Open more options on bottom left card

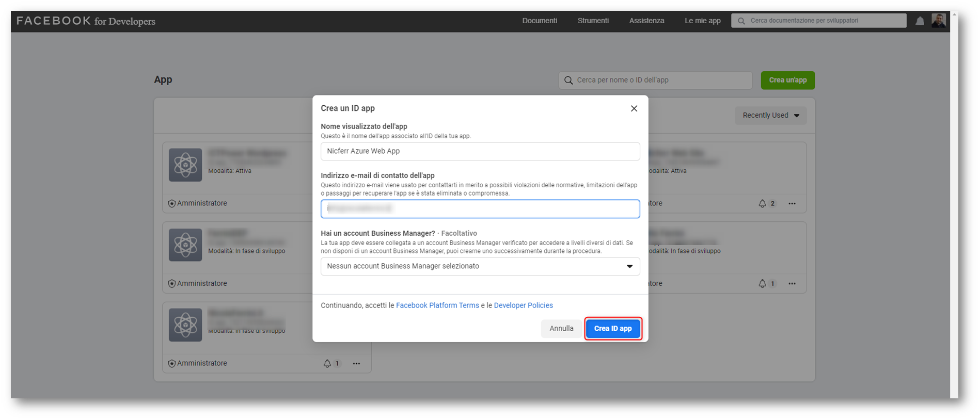(356, 364)
